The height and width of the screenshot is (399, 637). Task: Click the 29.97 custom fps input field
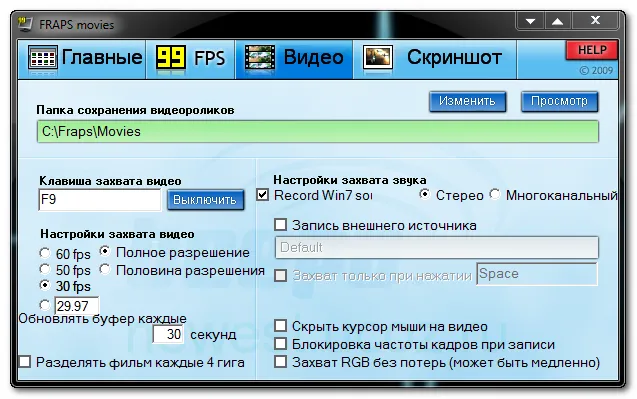(77, 306)
